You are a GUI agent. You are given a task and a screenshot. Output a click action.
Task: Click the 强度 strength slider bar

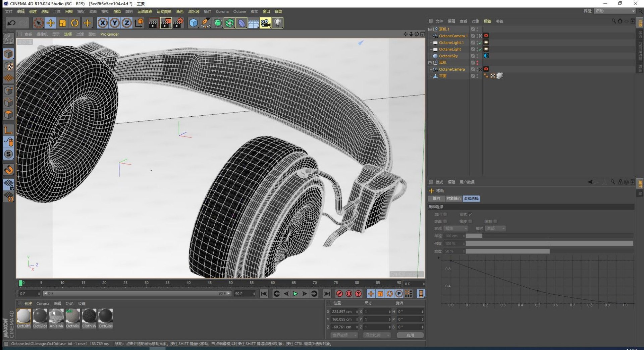click(549, 244)
